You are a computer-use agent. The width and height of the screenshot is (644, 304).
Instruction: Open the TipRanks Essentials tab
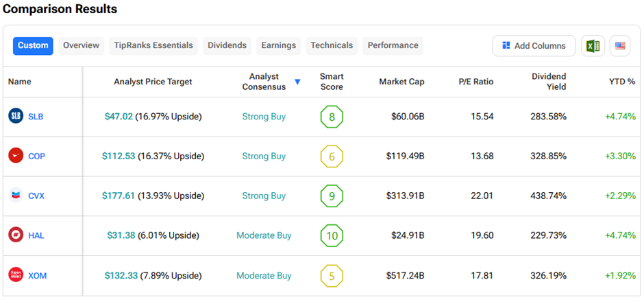153,46
